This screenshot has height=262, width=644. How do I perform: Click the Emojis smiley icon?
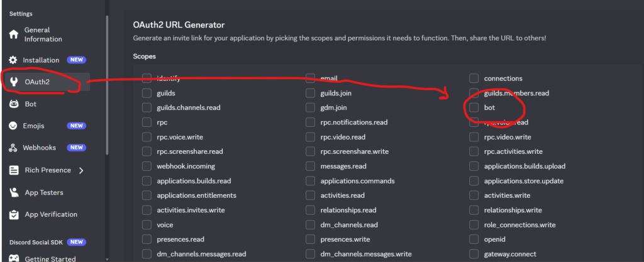(13, 126)
